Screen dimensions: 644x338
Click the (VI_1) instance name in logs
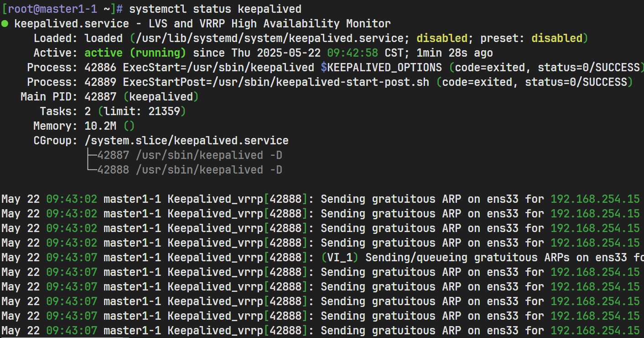pos(340,258)
